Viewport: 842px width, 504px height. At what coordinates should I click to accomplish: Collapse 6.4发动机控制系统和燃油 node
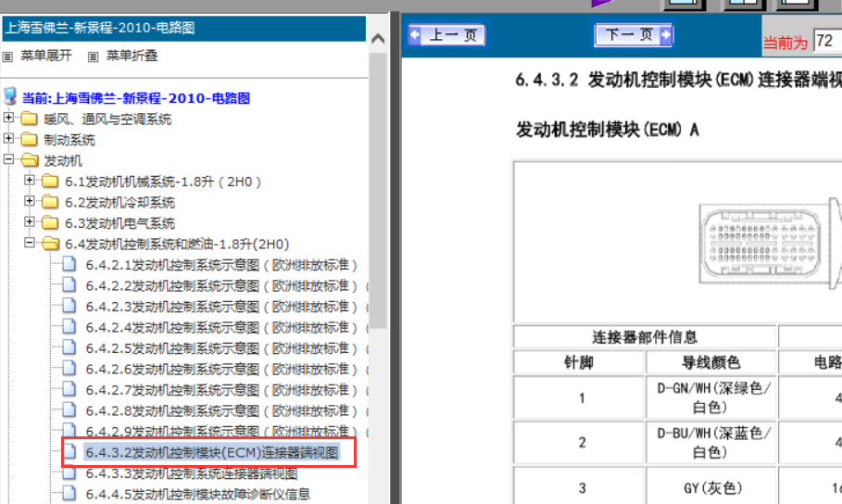pos(30,243)
